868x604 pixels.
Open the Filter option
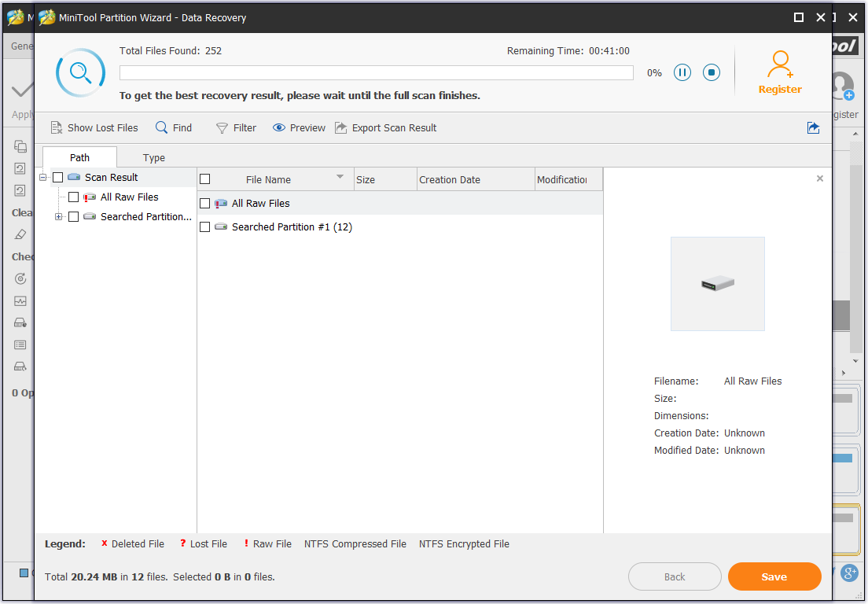click(236, 128)
